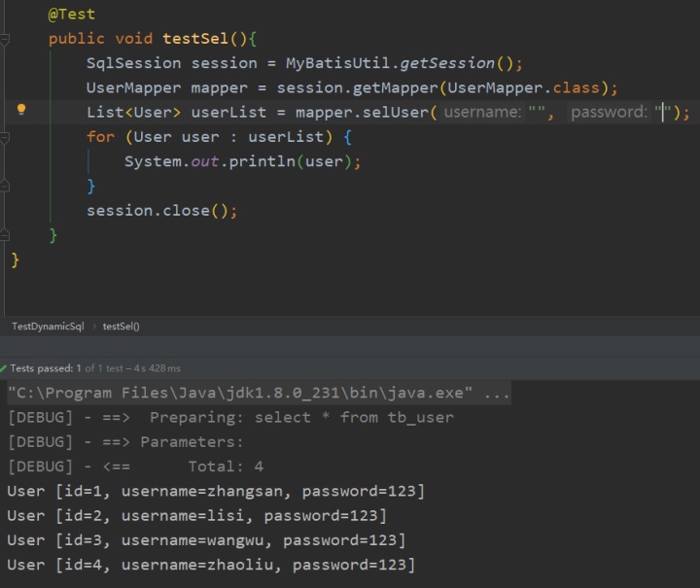Click the selUser method call
The width and height of the screenshot is (700, 588).
coord(395,113)
